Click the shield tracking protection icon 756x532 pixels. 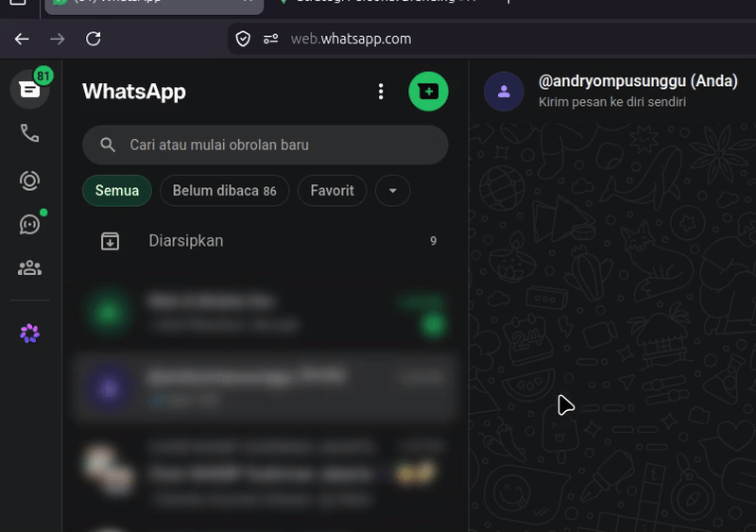pos(243,39)
